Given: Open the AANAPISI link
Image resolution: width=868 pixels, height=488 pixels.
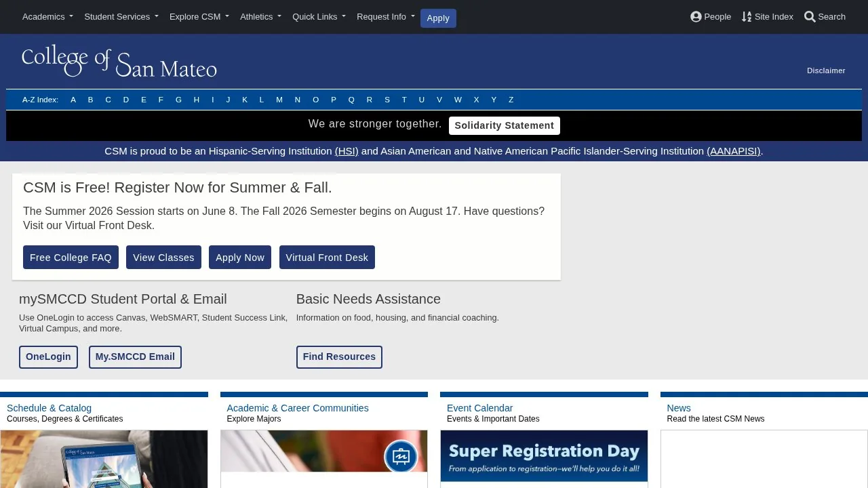Looking at the screenshot, I should pos(734,151).
